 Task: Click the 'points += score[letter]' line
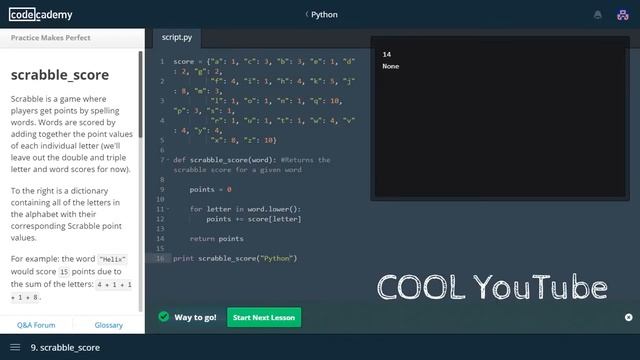coord(253,219)
